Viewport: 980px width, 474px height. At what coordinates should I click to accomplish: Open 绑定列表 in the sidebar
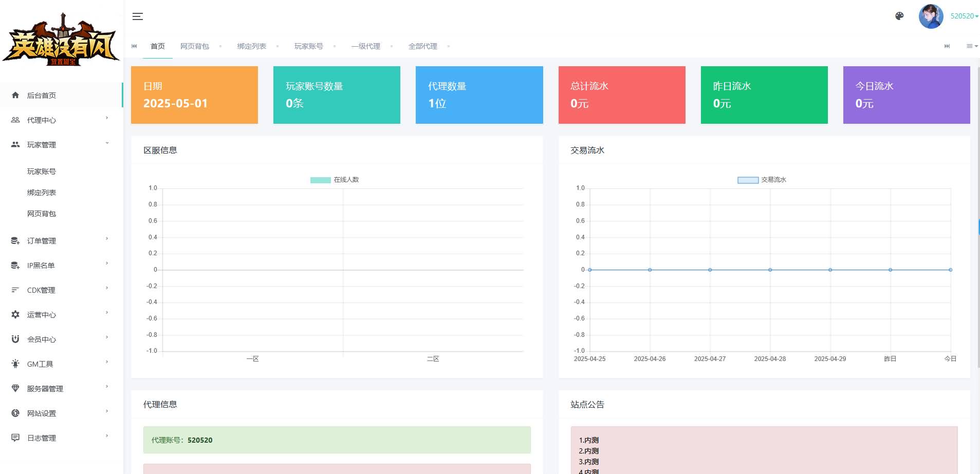coord(42,193)
